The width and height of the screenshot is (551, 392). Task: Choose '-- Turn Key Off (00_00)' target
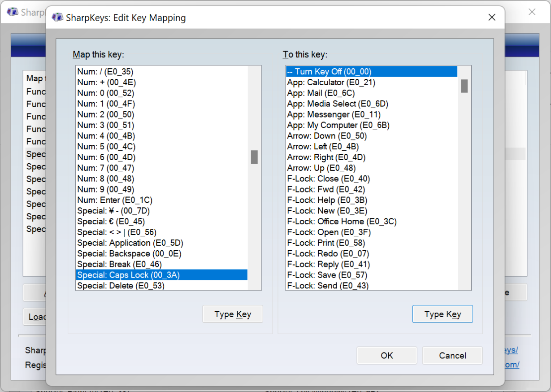click(x=329, y=72)
